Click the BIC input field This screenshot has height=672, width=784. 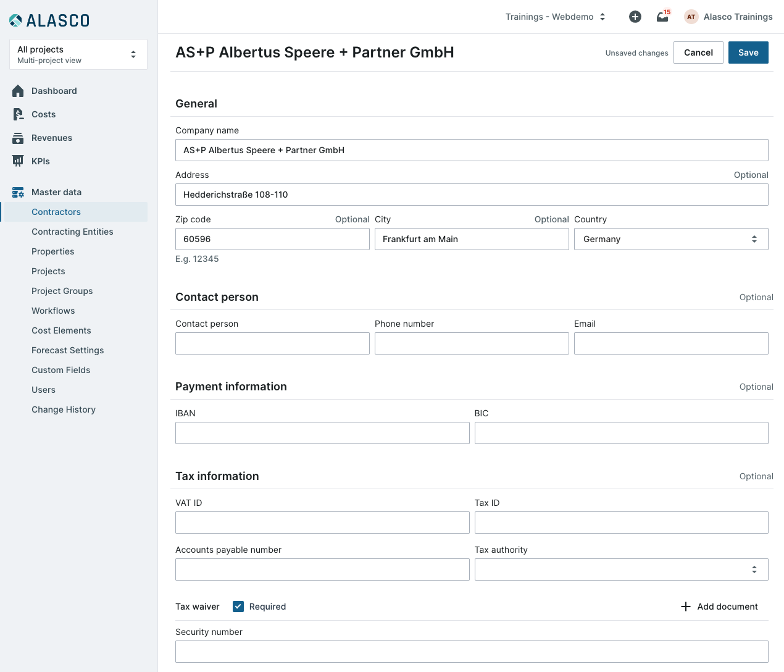pos(622,433)
